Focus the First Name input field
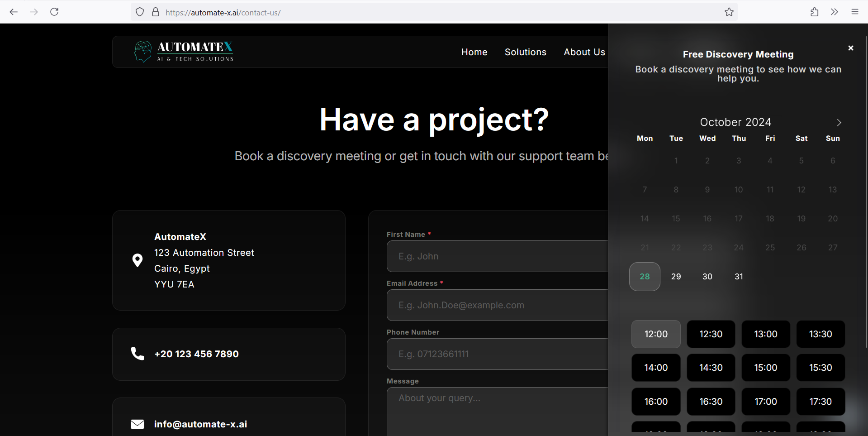 point(497,256)
